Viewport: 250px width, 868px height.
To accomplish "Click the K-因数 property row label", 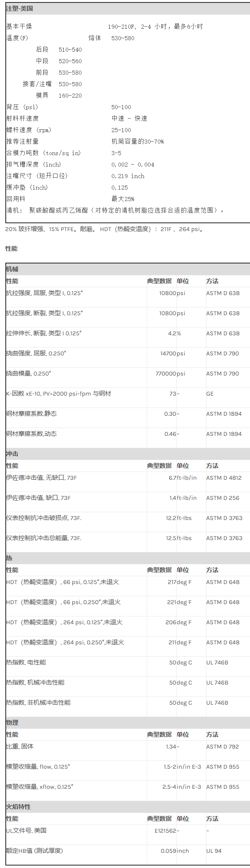I will coord(58,394).
